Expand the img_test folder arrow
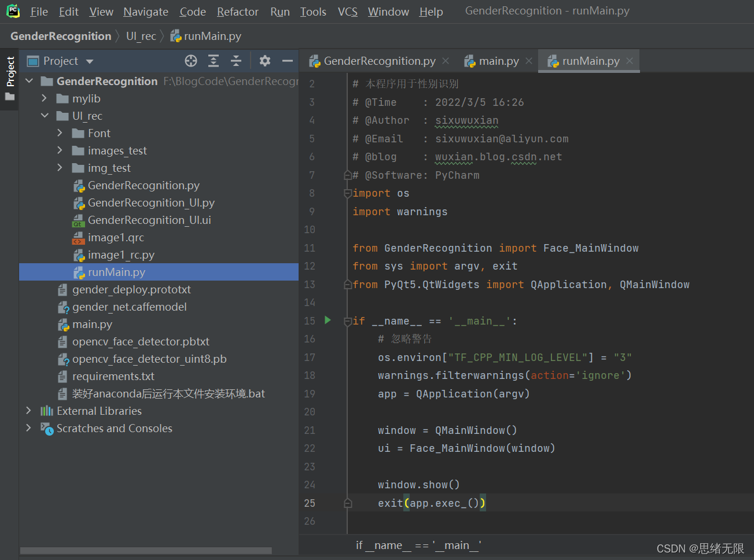754x560 pixels. pyautogui.click(x=60, y=168)
